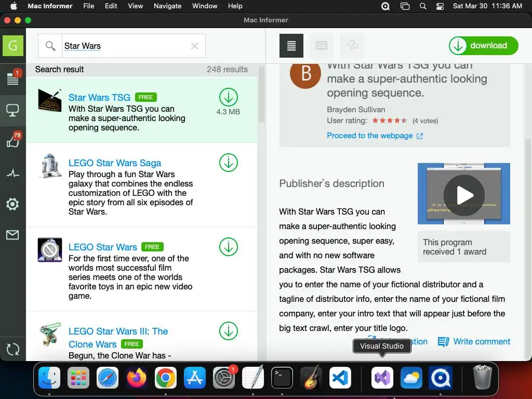The height and width of the screenshot is (399, 532).
Task: Click the Mac Informer menu bar status icon
Action: 385,6
